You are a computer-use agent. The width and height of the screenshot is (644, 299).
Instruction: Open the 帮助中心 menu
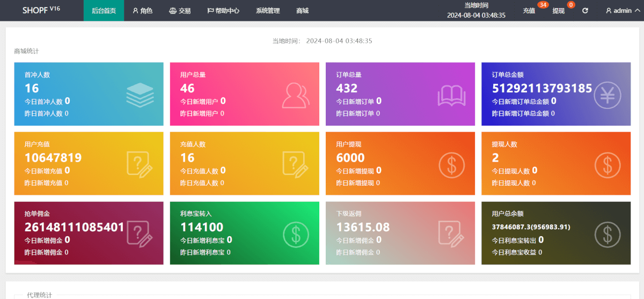click(223, 11)
